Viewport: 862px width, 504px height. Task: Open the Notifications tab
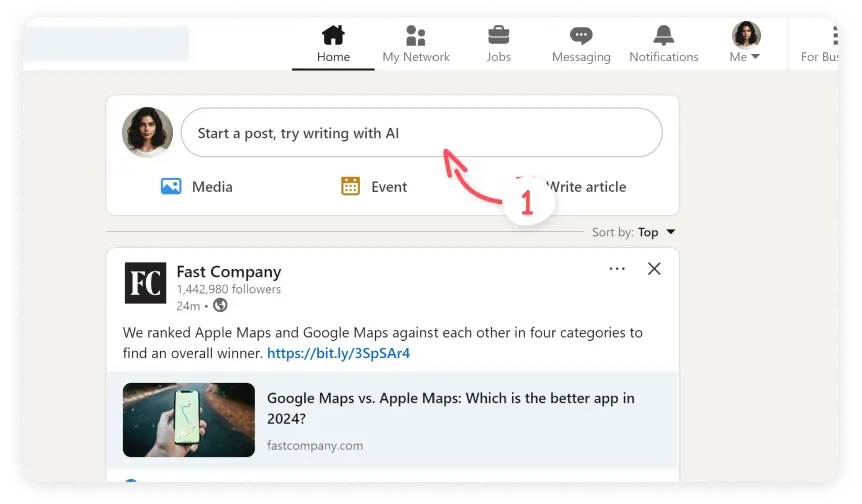click(664, 44)
